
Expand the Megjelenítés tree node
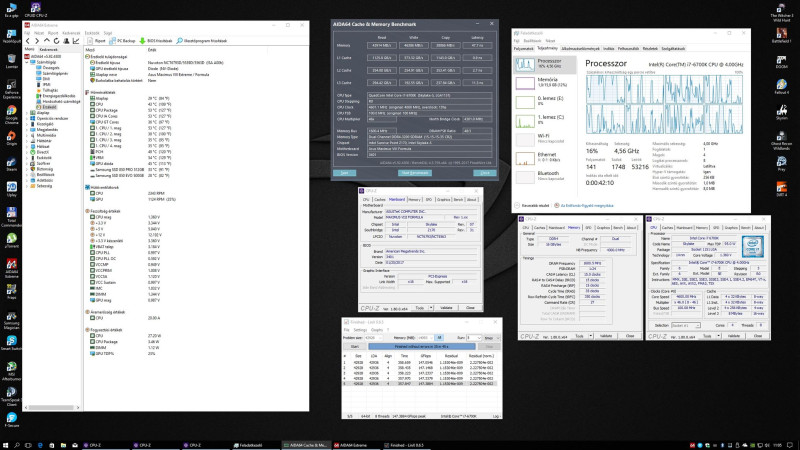[27, 130]
